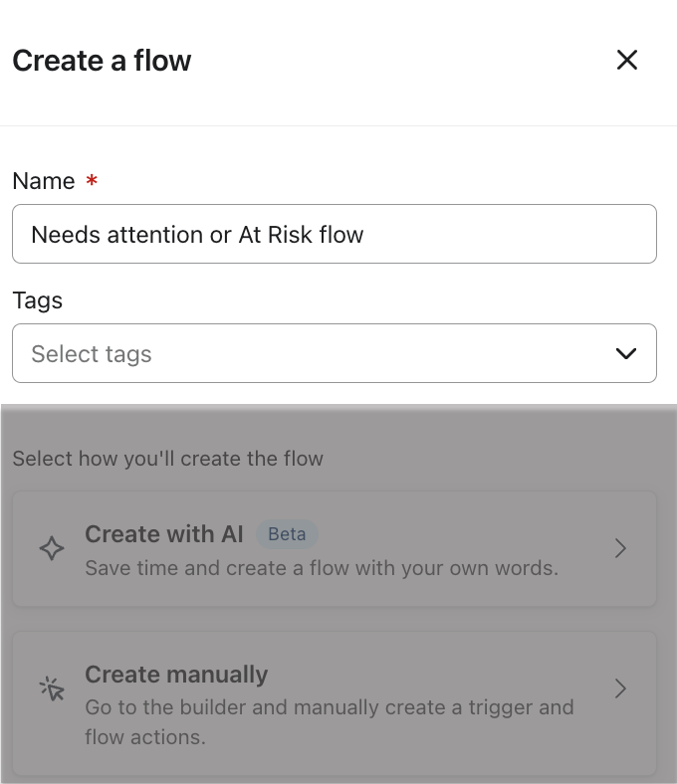Click the 'Select tags' placeholder text

point(92,354)
